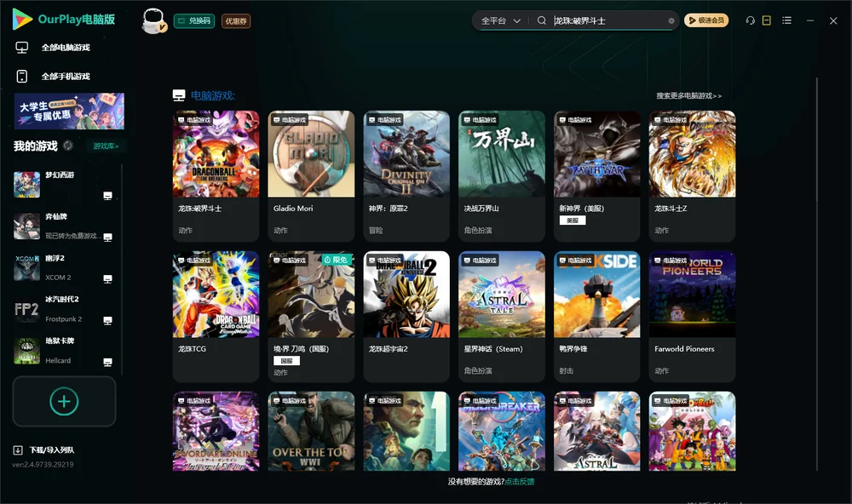The height and width of the screenshot is (504, 852).
Task: Open the 龙珠超宇宙2 game card
Action: 406,317
